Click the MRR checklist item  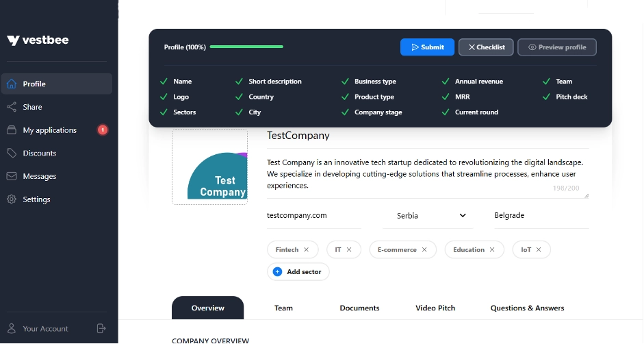(x=463, y=97)
